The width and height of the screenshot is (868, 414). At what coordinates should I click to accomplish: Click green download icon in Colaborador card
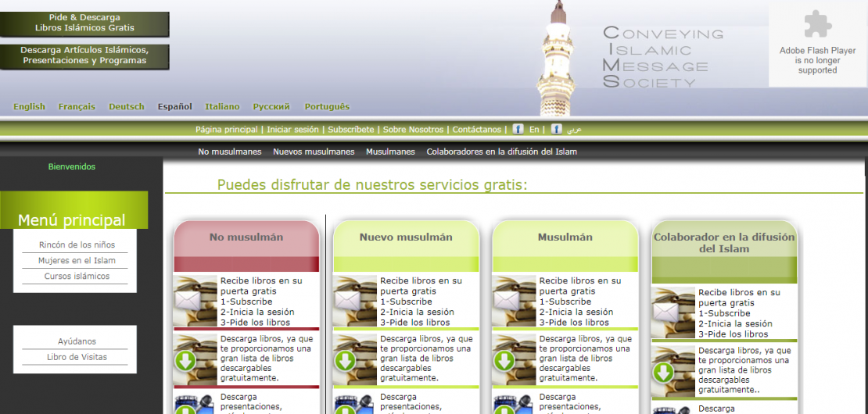(664, 372)
